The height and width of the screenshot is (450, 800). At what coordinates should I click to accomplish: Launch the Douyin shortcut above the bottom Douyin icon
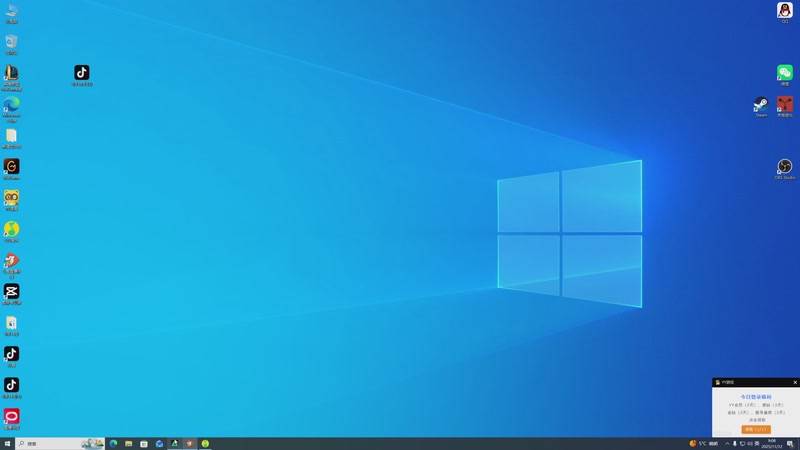coord(11,356)
